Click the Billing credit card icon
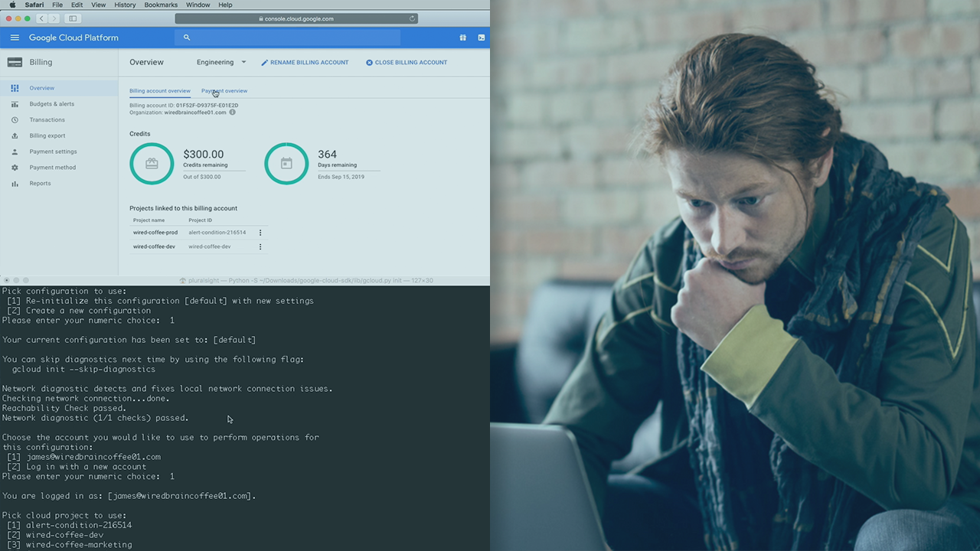Screen dimensions: 980x551 coord(15,63)
